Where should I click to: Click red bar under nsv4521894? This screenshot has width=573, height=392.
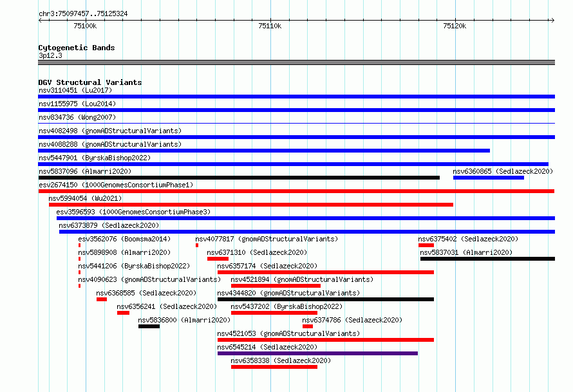276,286
